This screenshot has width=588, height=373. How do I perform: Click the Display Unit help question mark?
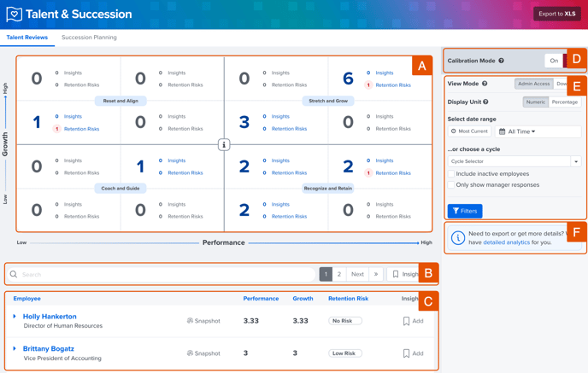point(485,102)
